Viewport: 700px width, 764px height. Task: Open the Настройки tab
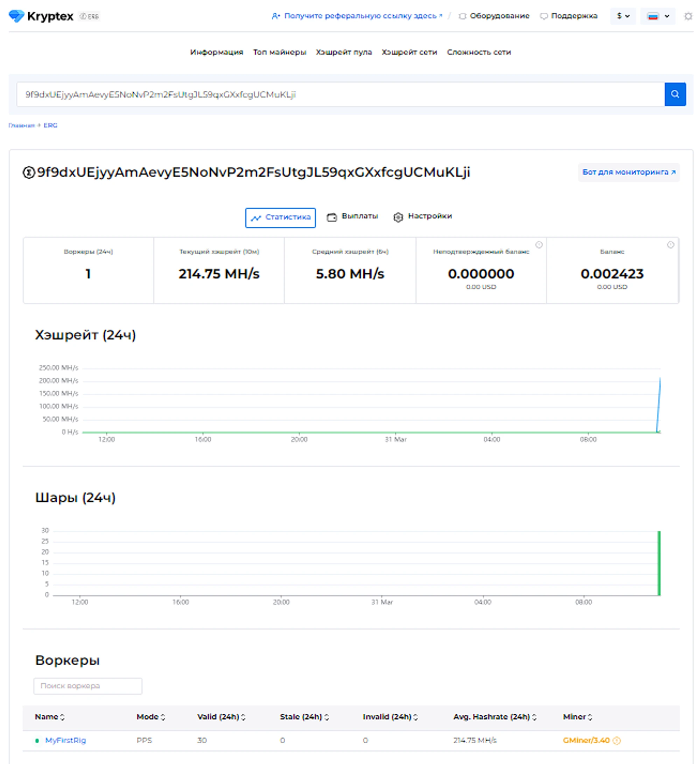tap(422, 216)
